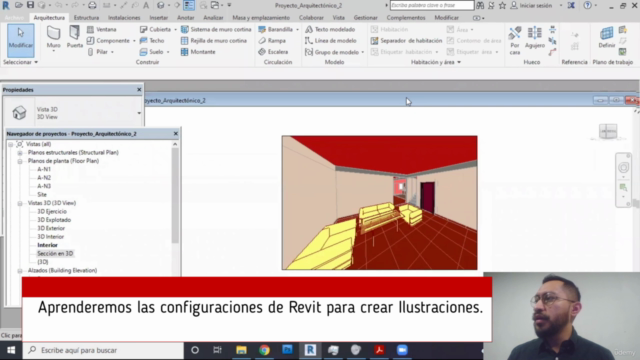Close the Propiedades panel
This screenshot has width=640, height=360.
tap(139, 89)
